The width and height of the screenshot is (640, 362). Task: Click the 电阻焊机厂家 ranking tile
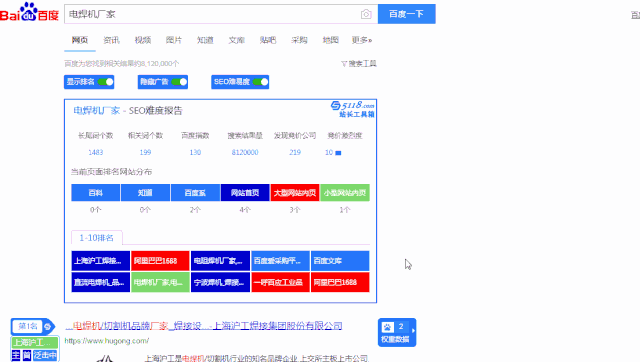coord(220,261)
